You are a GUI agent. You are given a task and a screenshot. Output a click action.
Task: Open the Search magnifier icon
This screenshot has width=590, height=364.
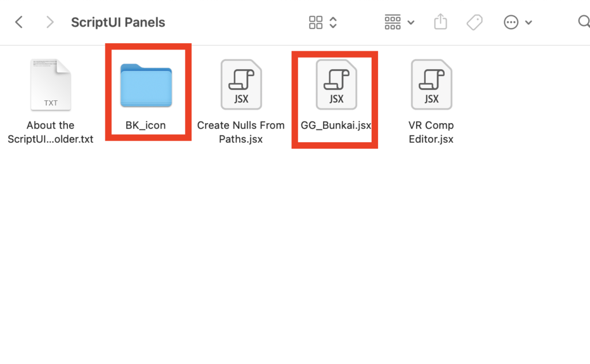tap(583, 22)
